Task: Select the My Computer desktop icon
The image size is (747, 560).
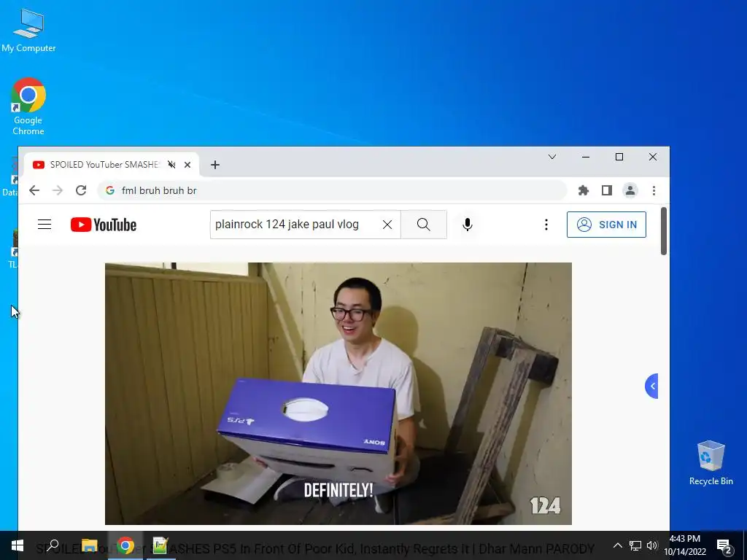Action: [28, 31]
